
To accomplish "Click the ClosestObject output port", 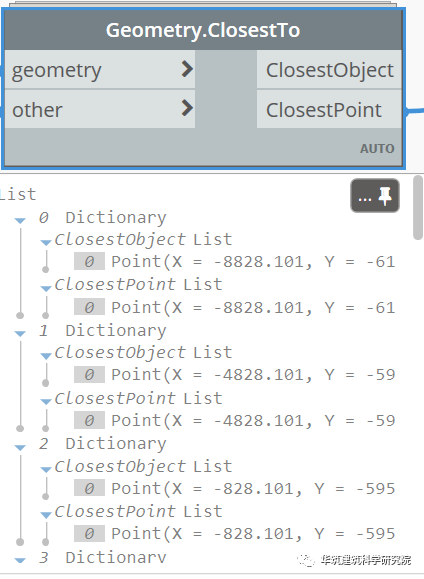I will click(x=329, y=69).
